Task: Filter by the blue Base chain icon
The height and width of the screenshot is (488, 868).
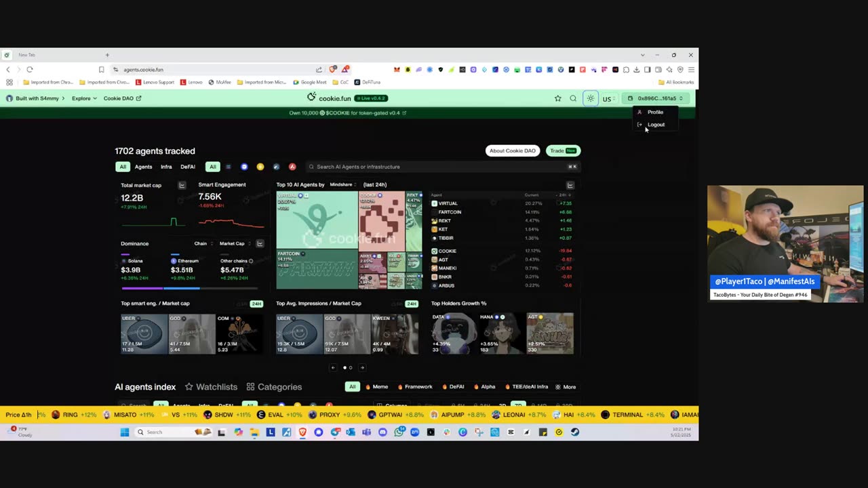Action: click(244, 167)
